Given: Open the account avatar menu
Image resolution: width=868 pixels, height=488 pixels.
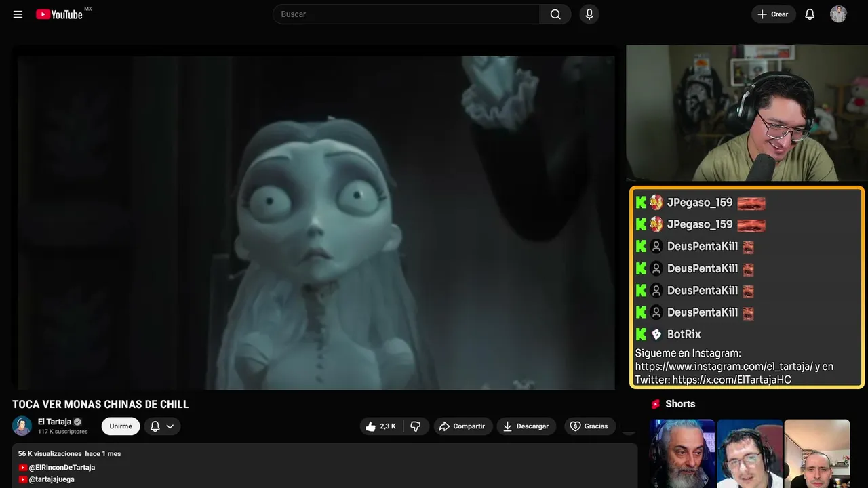Looking at the screenshot, I should pos(839,14).
